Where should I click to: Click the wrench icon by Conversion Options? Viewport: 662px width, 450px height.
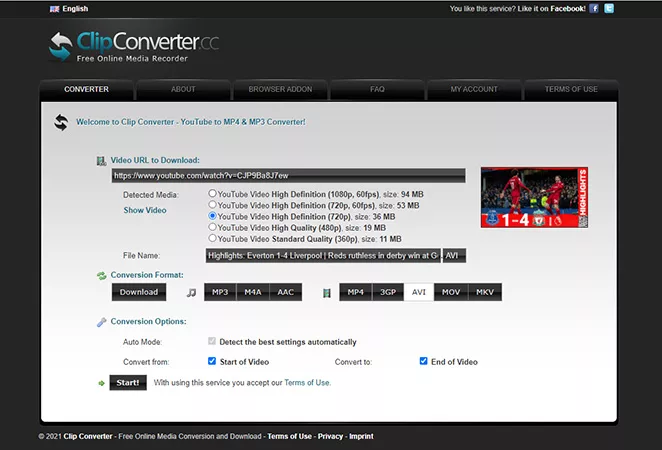tap(101, 322)
